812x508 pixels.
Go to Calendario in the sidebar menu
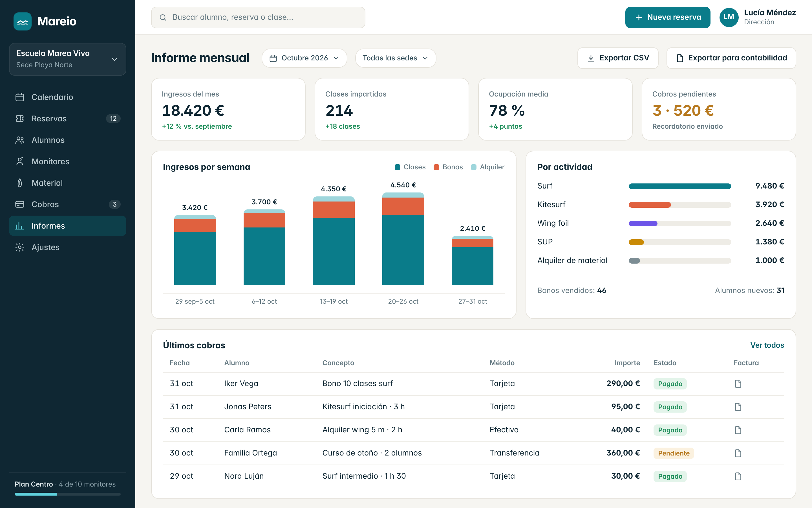pyautogui.click(x=67, y=97)
